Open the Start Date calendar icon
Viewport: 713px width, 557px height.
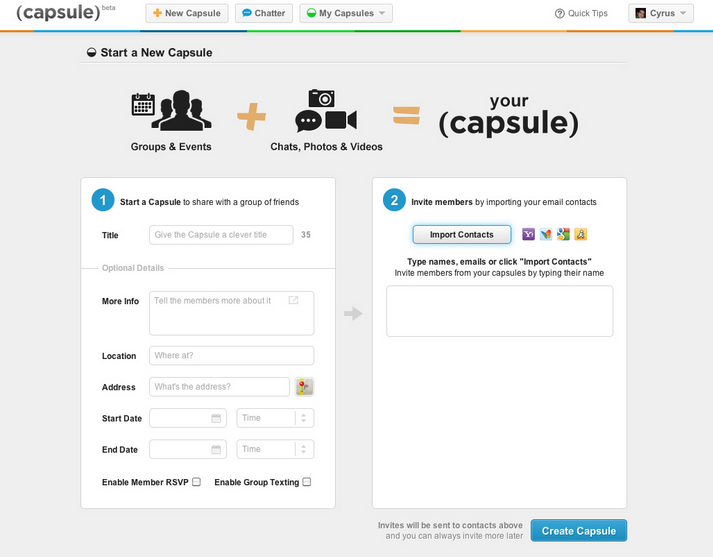[x=216, y=418]
